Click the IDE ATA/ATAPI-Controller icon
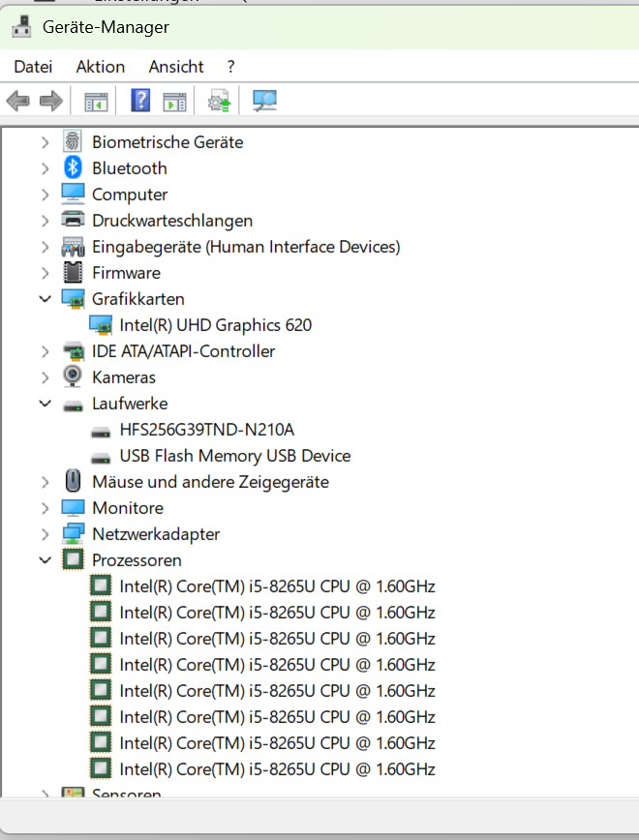 point(74,351)
